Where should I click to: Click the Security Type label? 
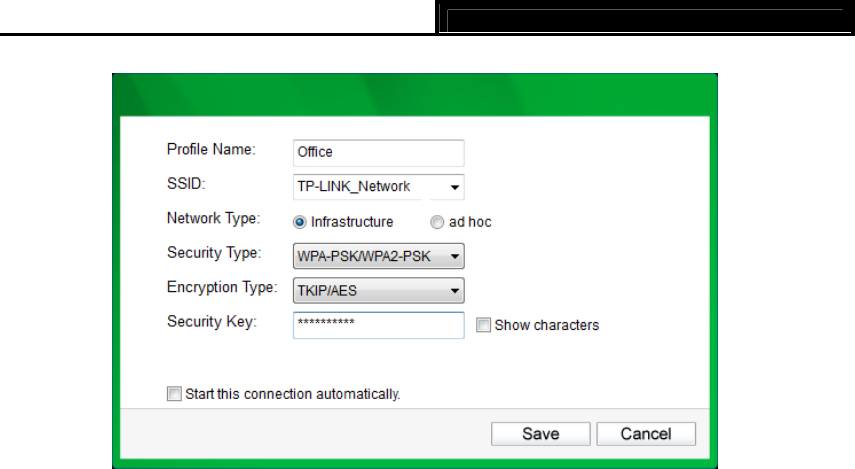pos(214,253)
